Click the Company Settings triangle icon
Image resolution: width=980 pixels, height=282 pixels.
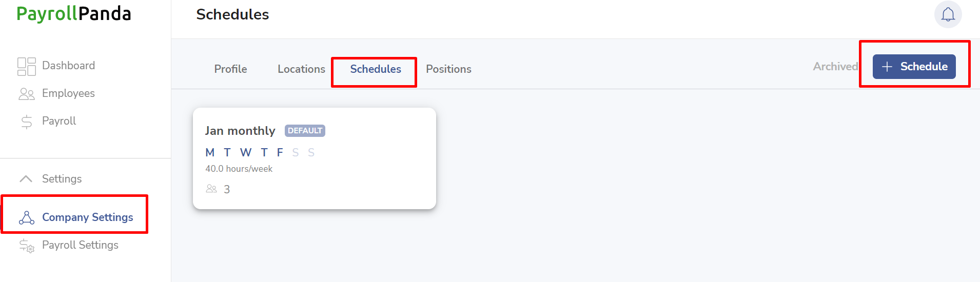click(27, 218)
